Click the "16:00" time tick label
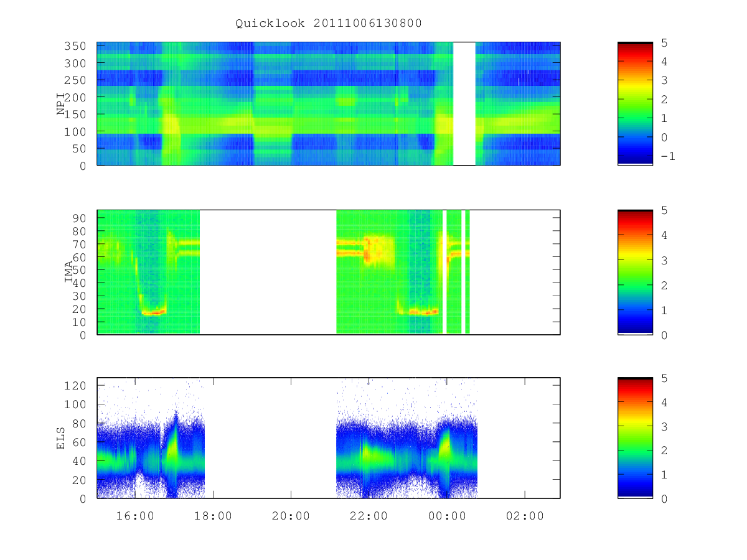 136,516
